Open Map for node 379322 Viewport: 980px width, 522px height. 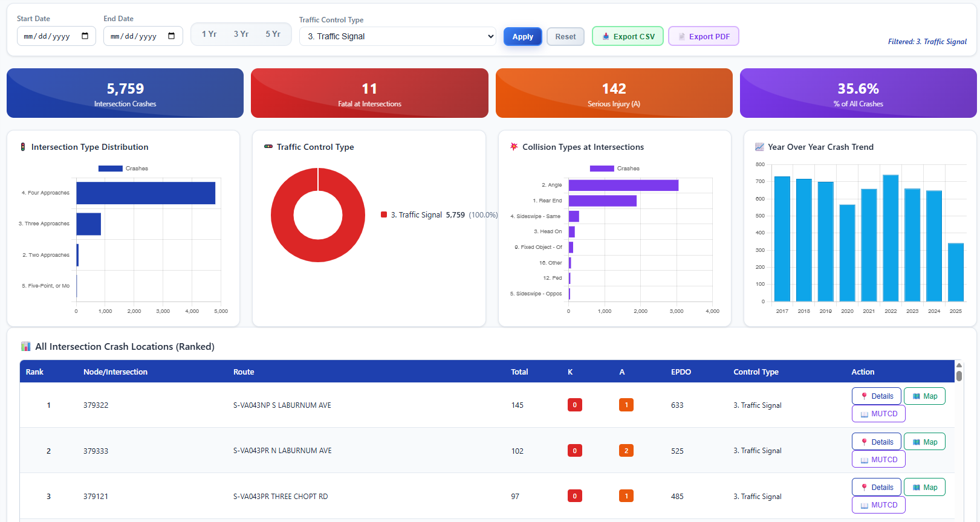tap(924, 396)
